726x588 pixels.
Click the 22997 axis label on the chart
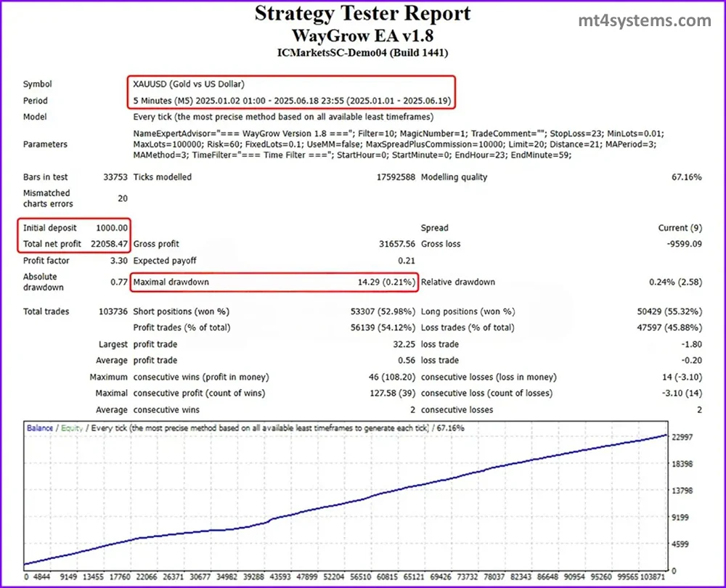[x=681, y=436]
